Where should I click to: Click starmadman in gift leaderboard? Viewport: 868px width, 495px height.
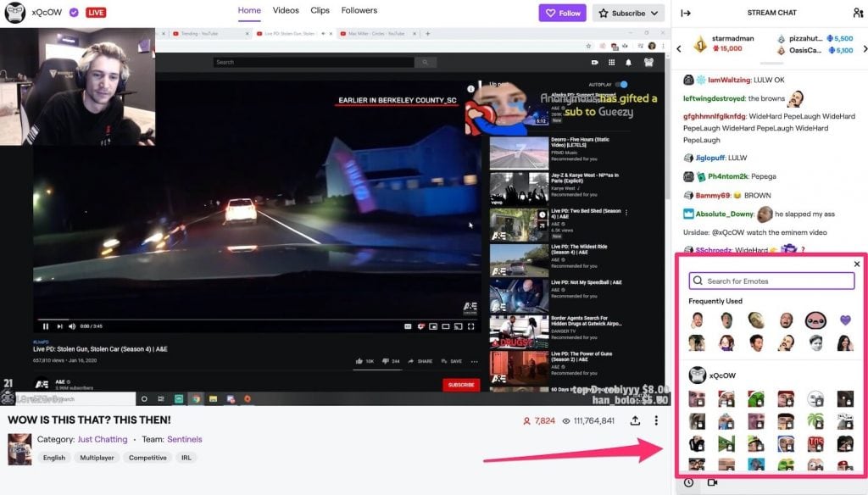point(732,38)
